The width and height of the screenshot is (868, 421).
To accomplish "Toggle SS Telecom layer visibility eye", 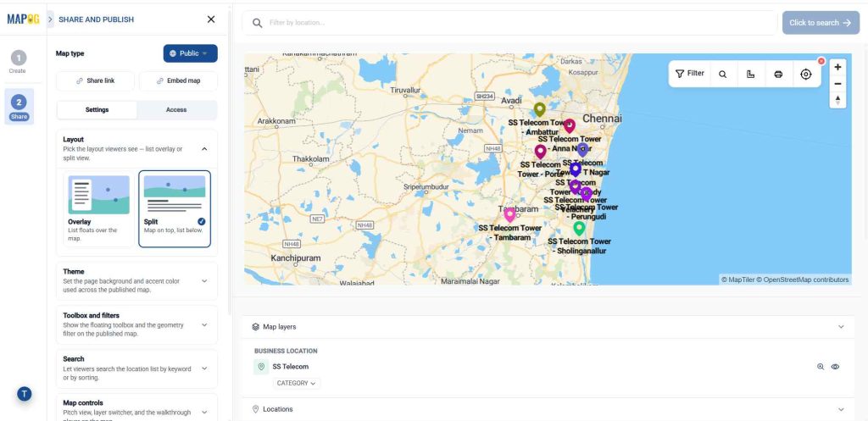I will 835,367.
